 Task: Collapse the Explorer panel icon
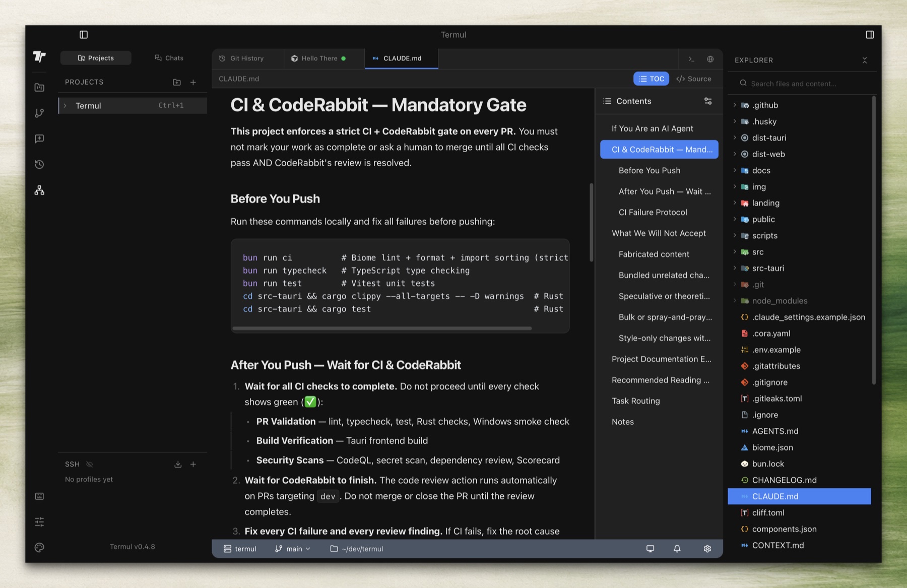[865, 60]
